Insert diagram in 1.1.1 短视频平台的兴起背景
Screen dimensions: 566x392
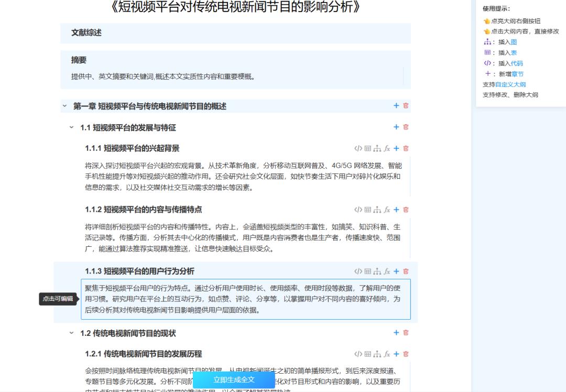(x=377, y=148)
